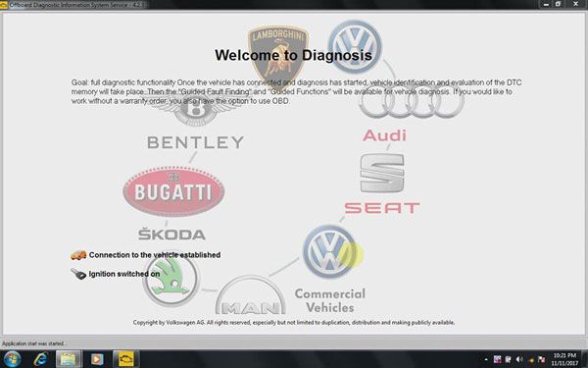
Task: Click 'Ignition switched on' text
Action: tap(124, 274)
